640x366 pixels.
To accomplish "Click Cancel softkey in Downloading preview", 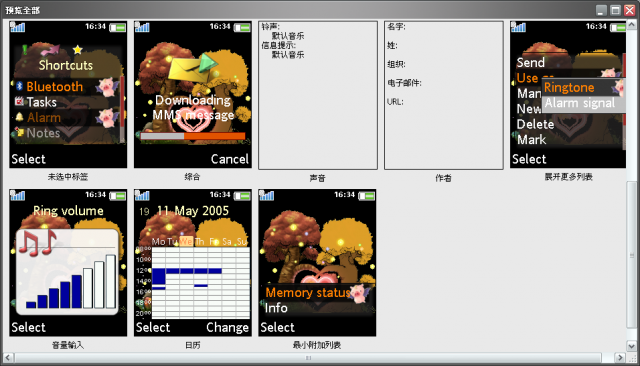I will pyautogui.click(x=229, y=159).
